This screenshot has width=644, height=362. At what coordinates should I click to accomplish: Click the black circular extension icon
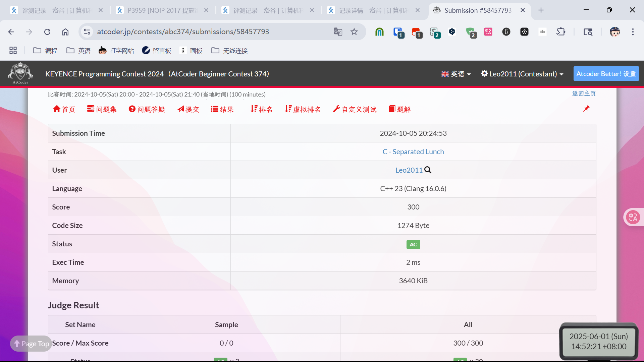506,32
